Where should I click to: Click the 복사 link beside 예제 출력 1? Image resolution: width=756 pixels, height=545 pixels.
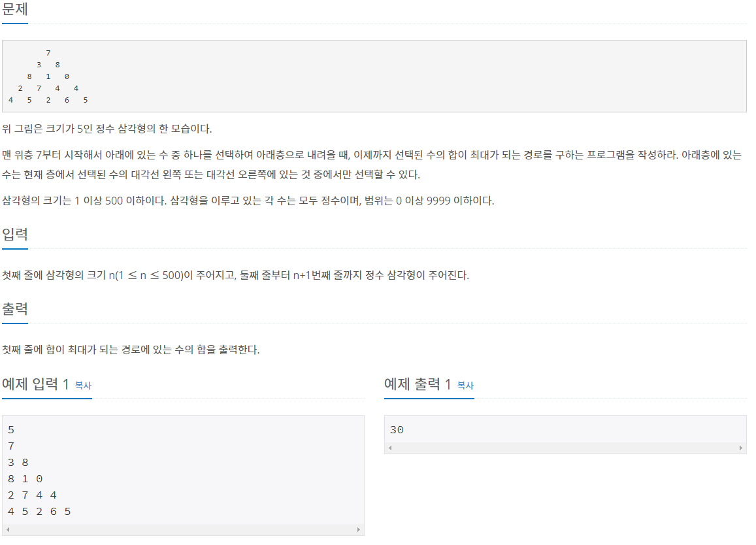pos(465,386)
